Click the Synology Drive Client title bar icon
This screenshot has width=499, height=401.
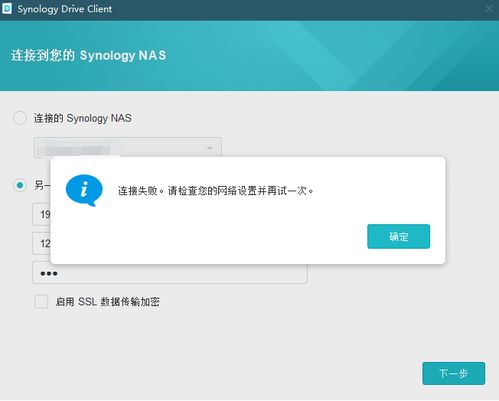(7, 9)
